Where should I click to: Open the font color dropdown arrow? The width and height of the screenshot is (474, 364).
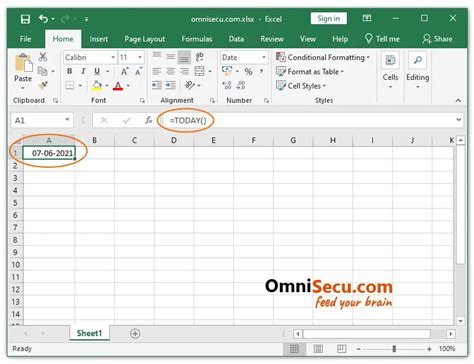[128, 86]
